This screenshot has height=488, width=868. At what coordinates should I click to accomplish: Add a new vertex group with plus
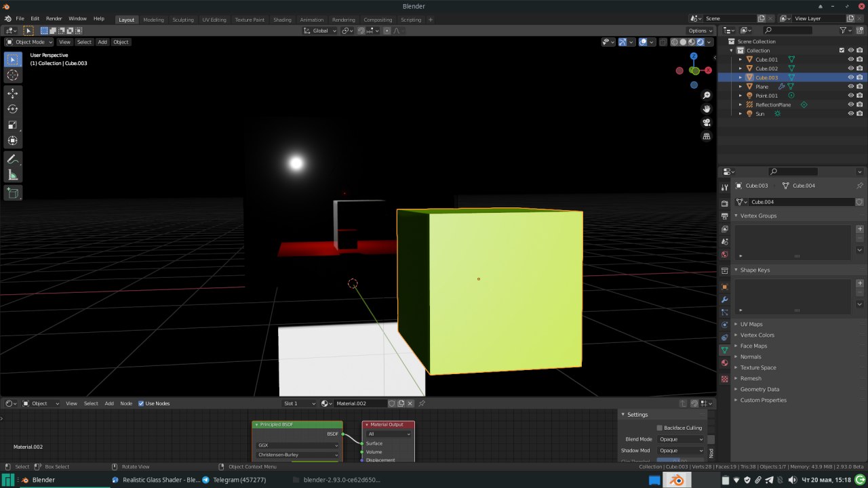click(x=860, y=229)
